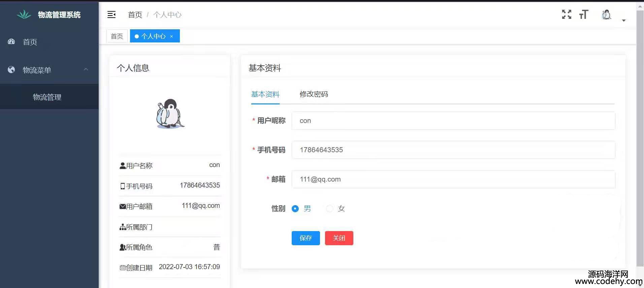Screen dimensions: 644x288
Task: Open the font size adjustment icon
Action: click(584, 14)
